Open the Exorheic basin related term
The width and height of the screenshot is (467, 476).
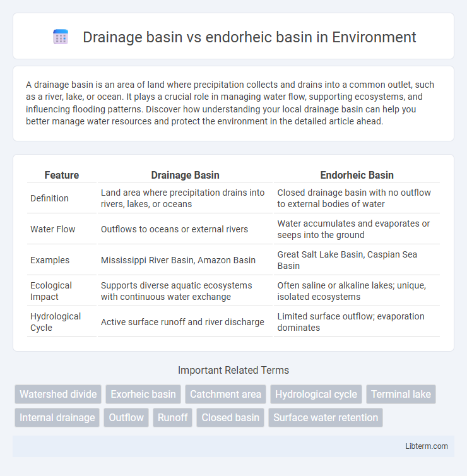[143, 394]
